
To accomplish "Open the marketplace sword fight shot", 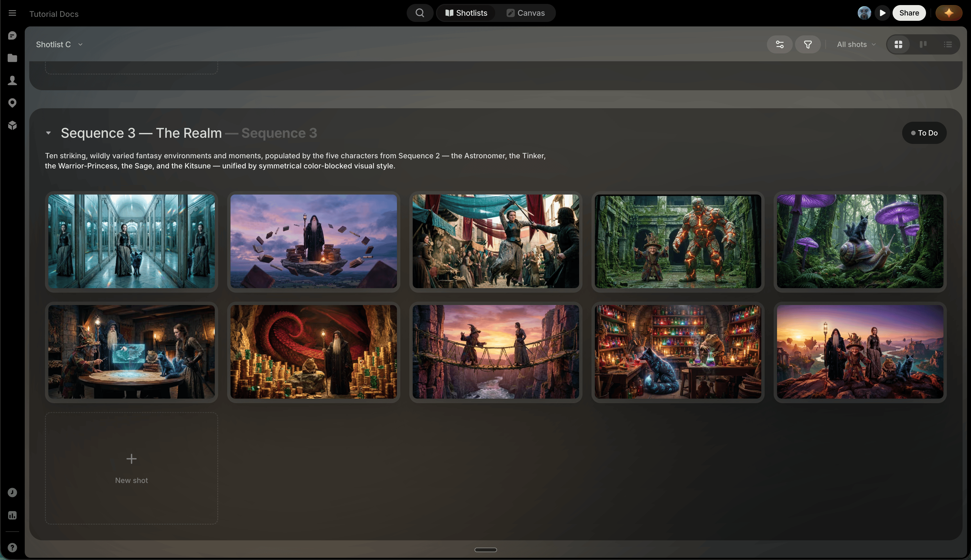I will point(496,241).
